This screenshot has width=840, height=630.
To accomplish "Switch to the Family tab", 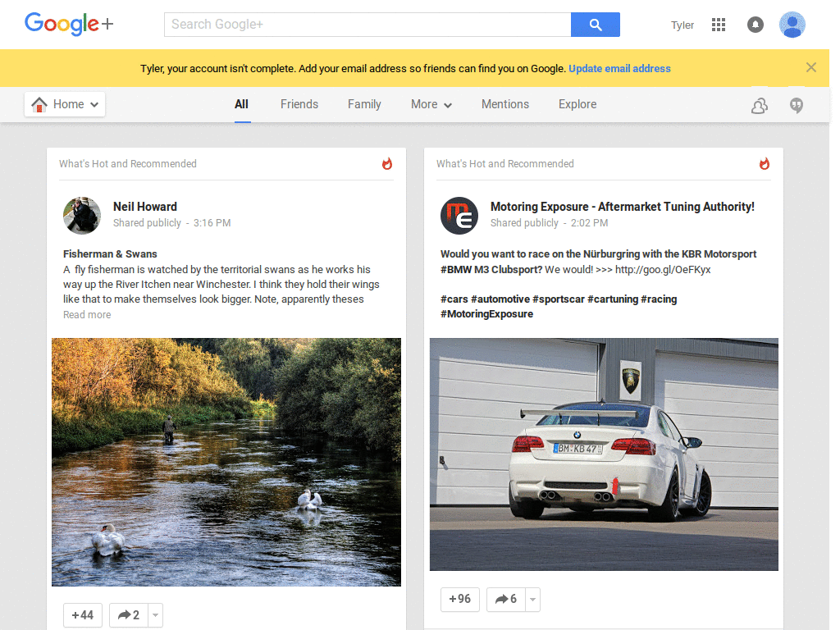I will point(364,104).
